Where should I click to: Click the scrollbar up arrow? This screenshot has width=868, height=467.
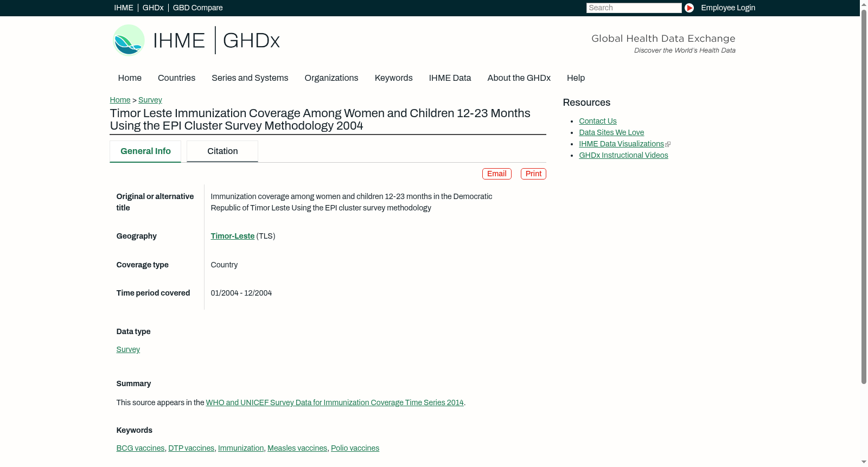coord(864,4)
